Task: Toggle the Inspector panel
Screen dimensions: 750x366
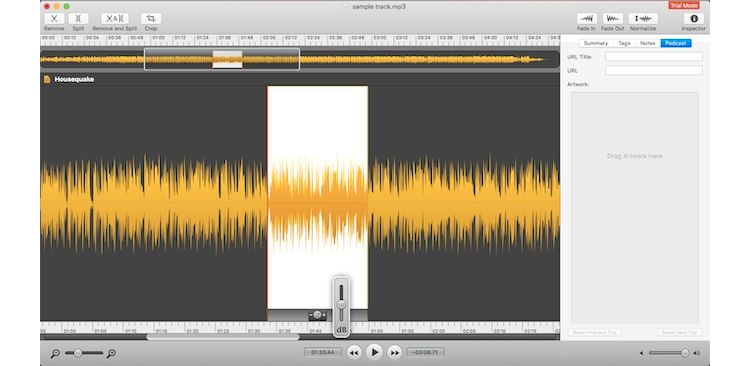Action: tap(694, 19)
